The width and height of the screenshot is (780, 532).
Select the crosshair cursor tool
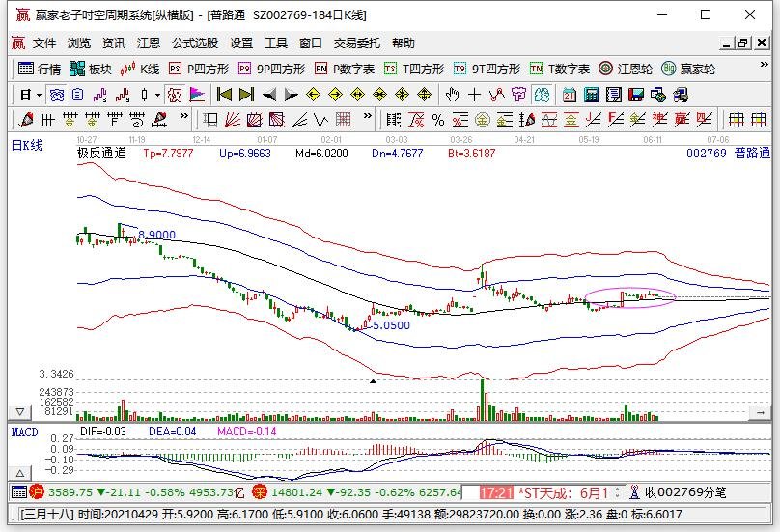tap(475, 95)
